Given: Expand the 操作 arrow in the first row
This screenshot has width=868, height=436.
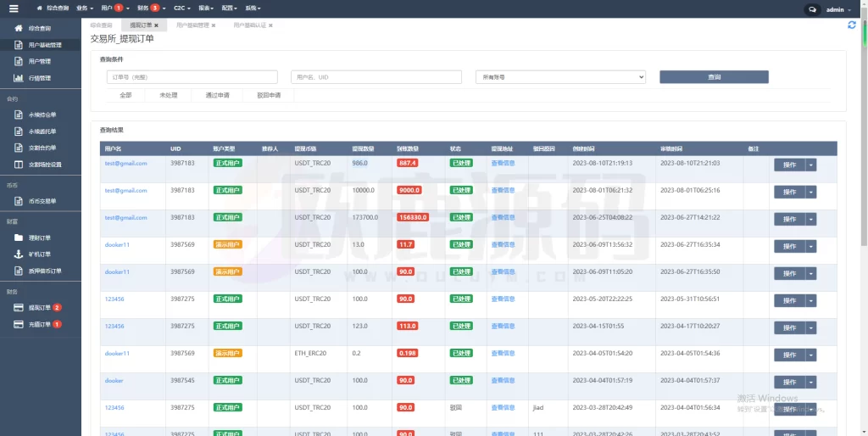Looking at the screenshot, I should point(811,165).
